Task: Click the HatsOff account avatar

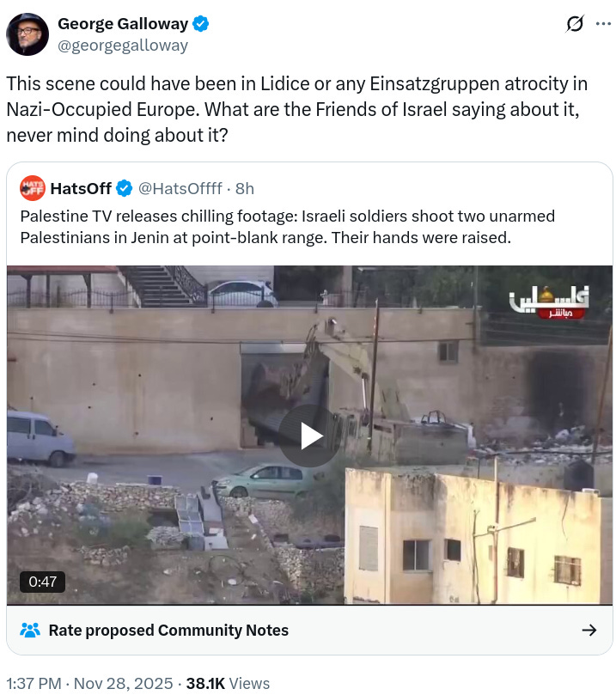Action: [33, 188]
